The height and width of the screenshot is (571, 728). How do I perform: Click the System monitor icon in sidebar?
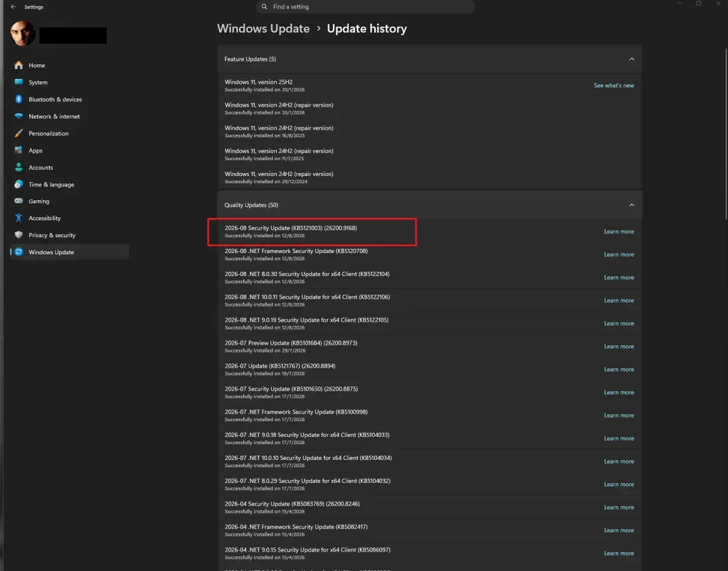point(19,82)
